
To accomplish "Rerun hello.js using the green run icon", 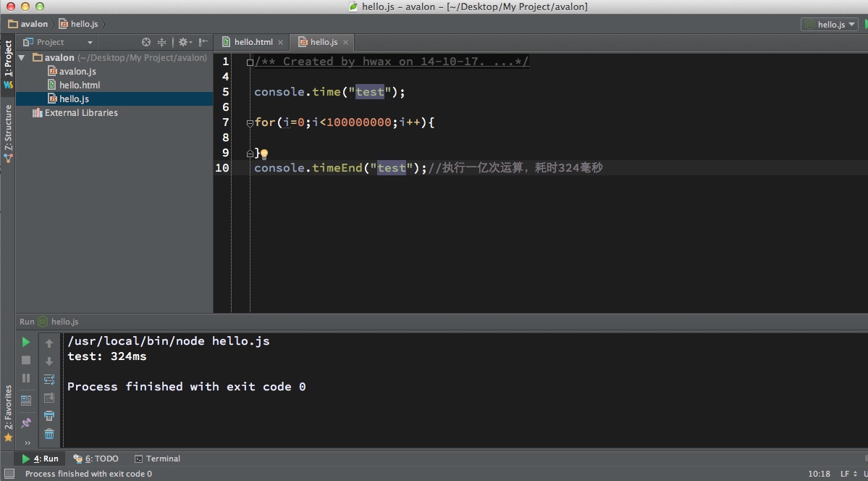I will [25, 342].
